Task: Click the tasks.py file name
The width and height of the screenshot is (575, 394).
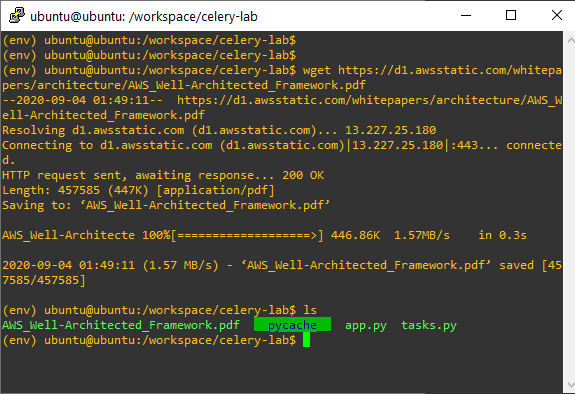Action: pyautogui.click(x=429, y=325)
